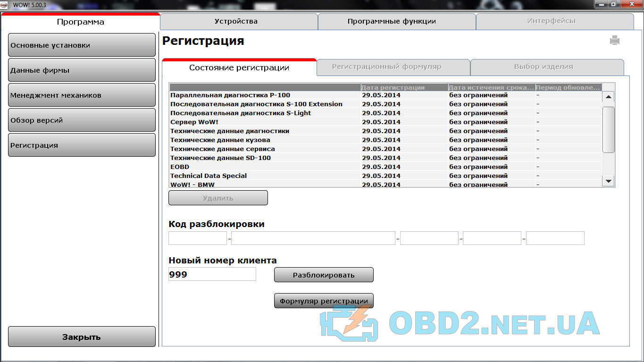Click the date 29.05.2014 in EOBD row
This screenshot has width=644, height=362.
point(381,167)
